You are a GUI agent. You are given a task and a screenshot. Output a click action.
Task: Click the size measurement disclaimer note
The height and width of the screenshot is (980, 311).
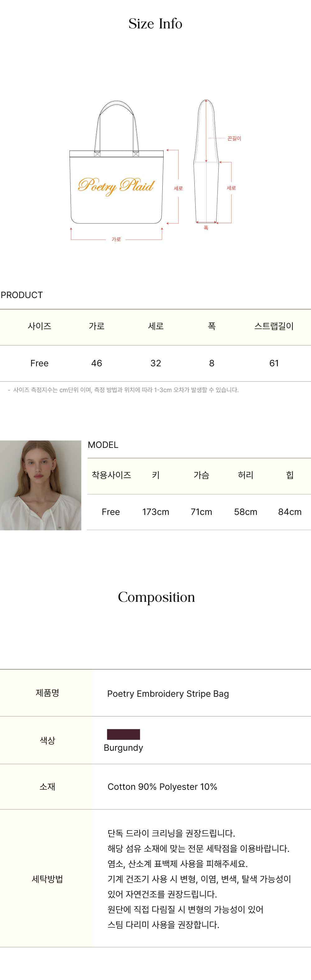point(126,390)
